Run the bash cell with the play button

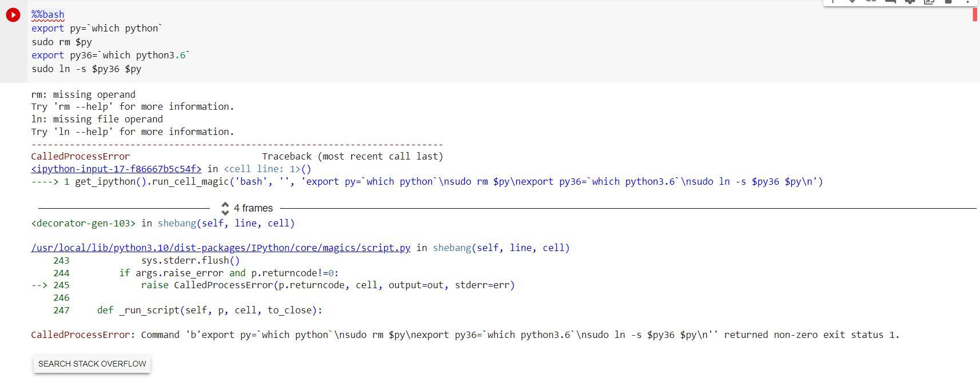[x=13, y=15]
